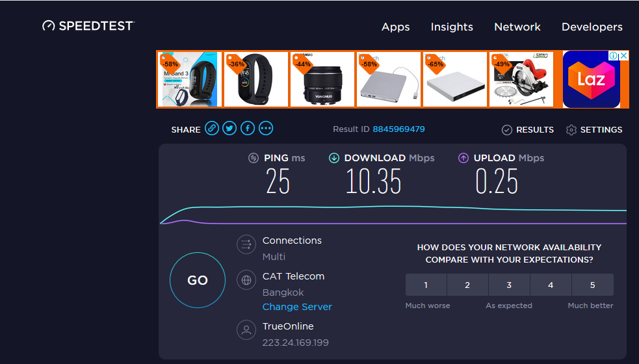Image resolution: width=639 pixels, height=364 pixels.
Task: Click the Bangkok location text
Action: [283, 292]
